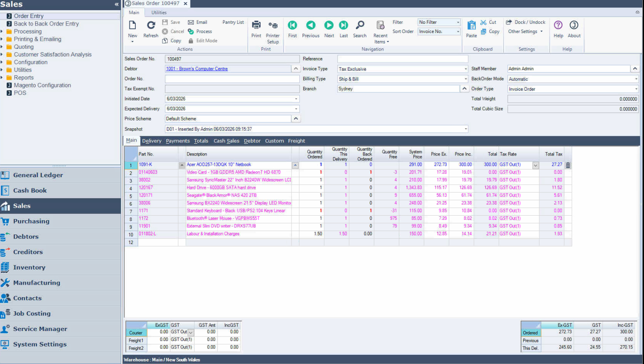This screenshot has height=364, width=644.
Task: Open the Search tool
Action: coord(360,26)
